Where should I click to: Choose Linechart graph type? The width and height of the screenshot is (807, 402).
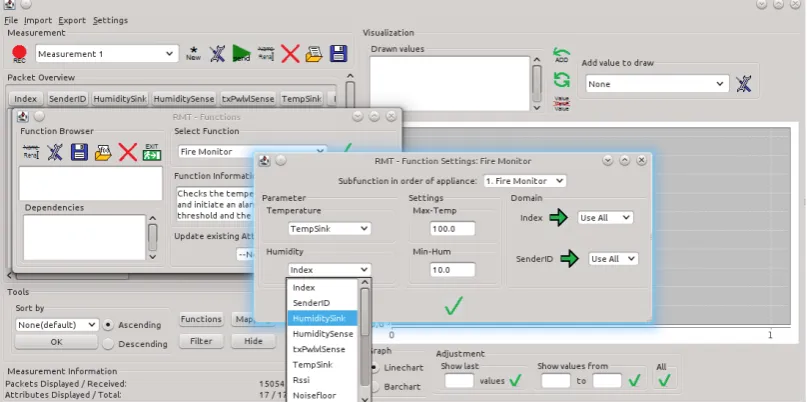376,368
